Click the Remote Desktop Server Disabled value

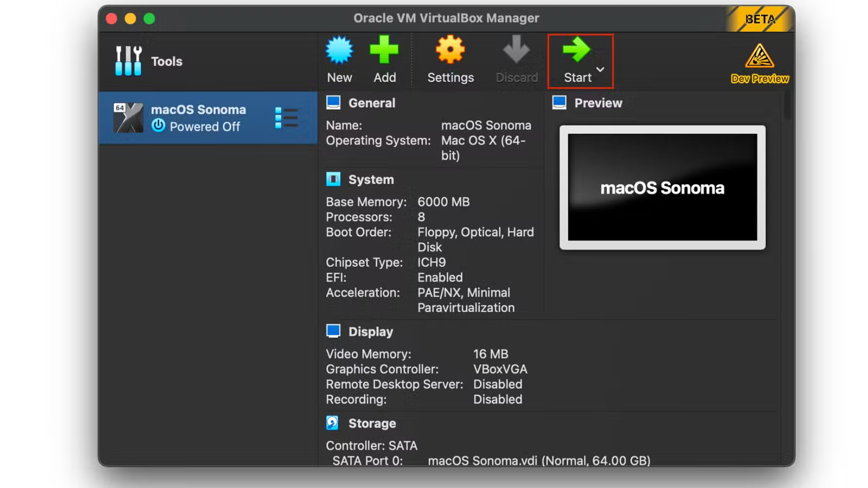point(498,385)
